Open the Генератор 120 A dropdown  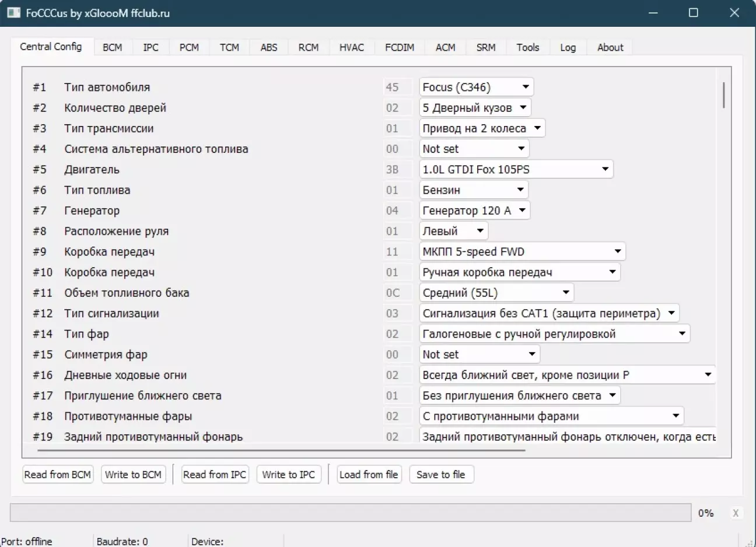coord(474,211)
